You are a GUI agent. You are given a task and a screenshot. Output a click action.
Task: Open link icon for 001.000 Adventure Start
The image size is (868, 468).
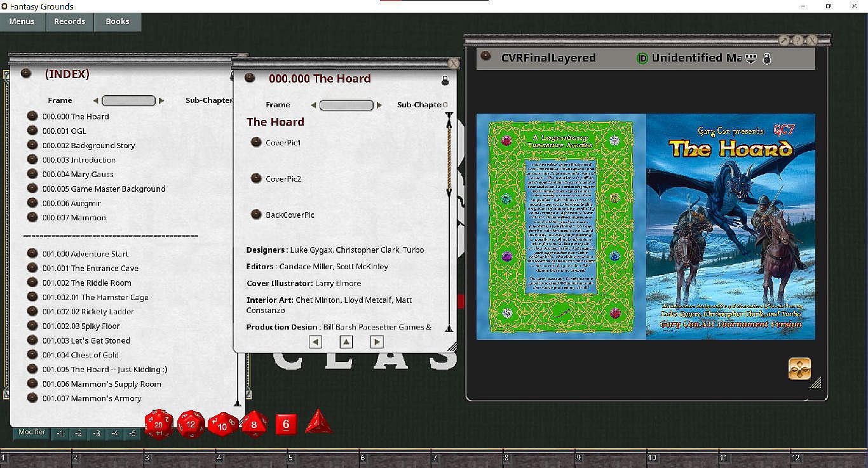[x=32, y=253]
